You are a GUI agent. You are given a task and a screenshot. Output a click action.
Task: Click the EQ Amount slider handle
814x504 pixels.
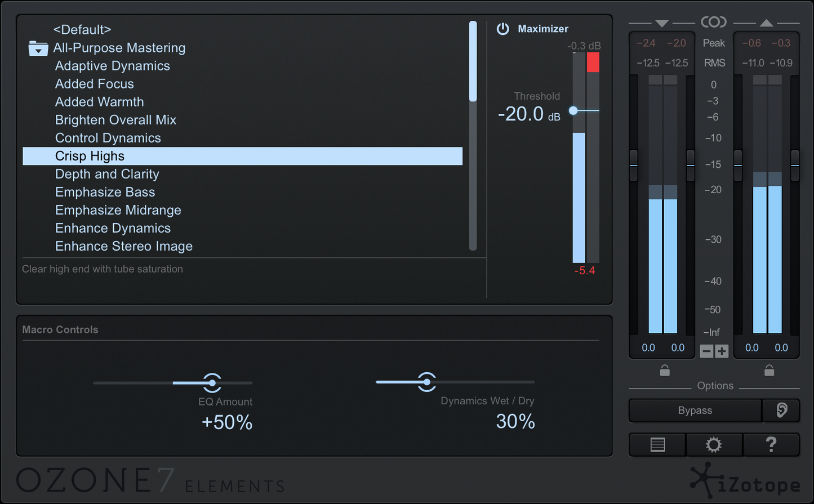click(x=212, y=383)
